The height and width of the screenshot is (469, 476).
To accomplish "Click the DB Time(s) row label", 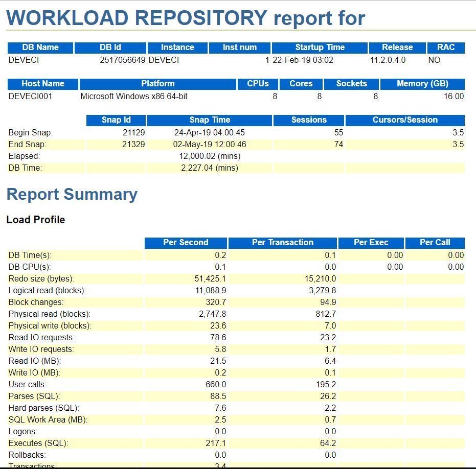I will click(x=30, y=255).
